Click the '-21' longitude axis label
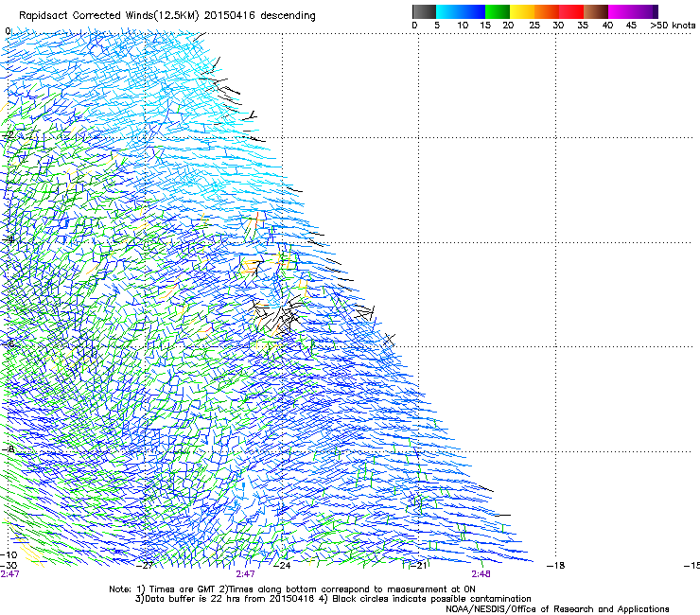Screen dimensions: 700x615 419,566
